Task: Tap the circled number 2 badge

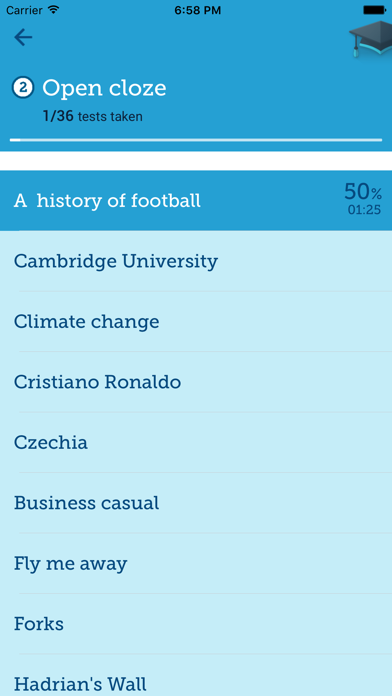Action: pyautogui.click(x=23, y=87)
